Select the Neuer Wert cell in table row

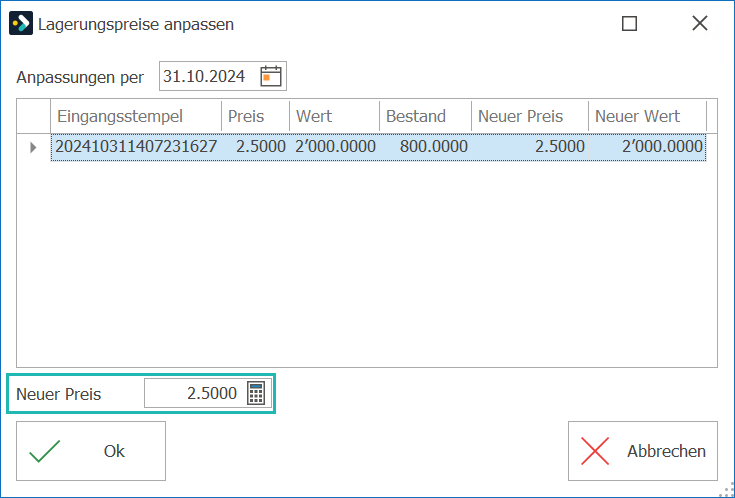click(647, 147)
